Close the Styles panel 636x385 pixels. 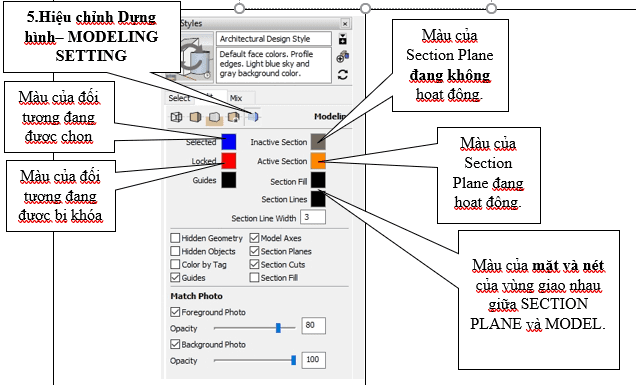point(345,24)
